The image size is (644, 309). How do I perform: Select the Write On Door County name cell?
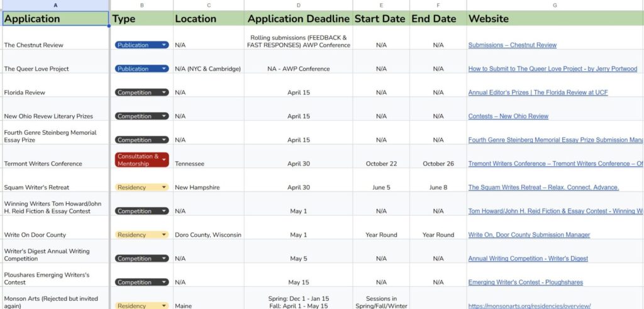point(55,228)
